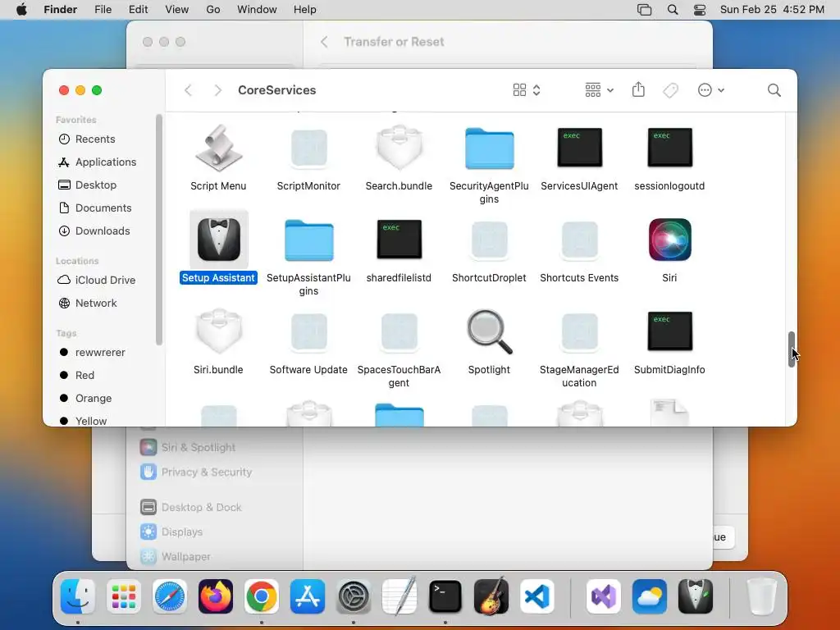Open Control Center in the menu bar
Image resolution: width=840 pixels, height=630 pixels.
coord(700,10)
